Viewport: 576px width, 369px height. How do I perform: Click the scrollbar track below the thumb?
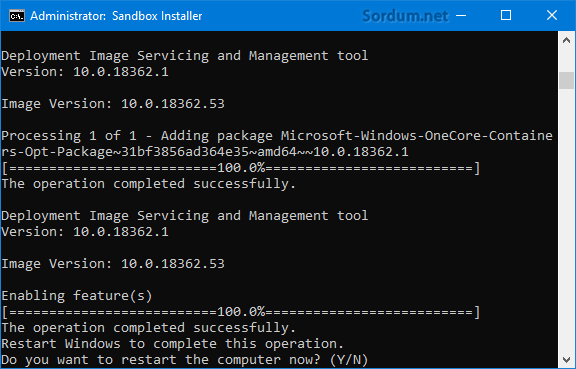coord(566,221)
